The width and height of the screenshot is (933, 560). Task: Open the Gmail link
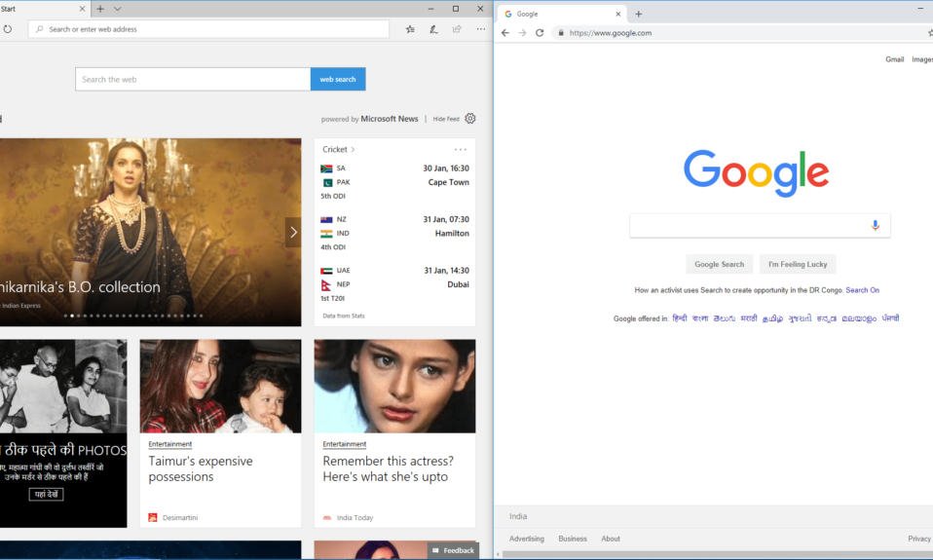click(894, 59)
